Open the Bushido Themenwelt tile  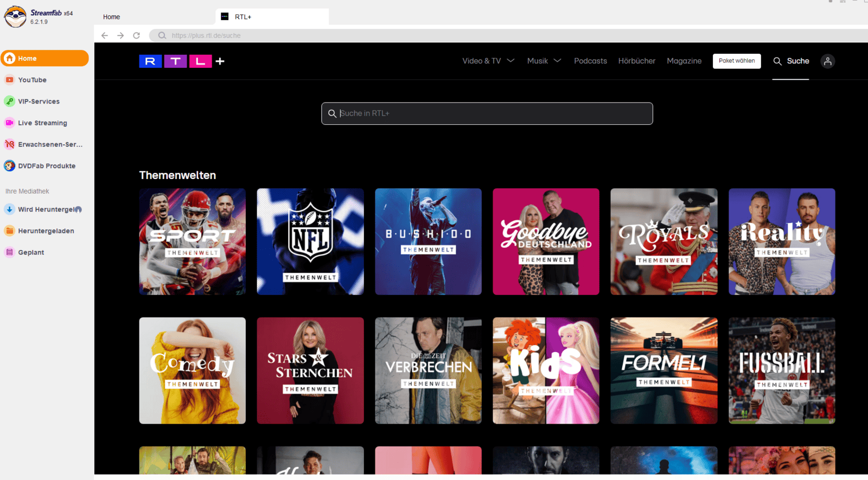coord(428,241)
